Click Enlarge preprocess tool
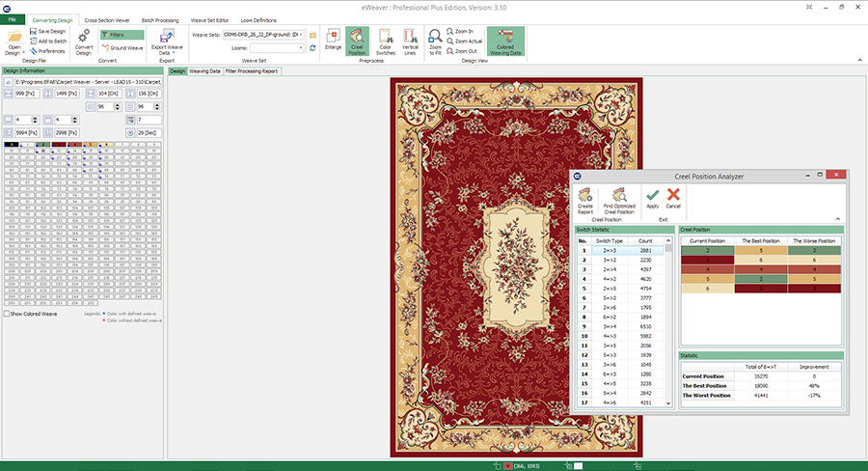This screenshot has width=868, height=471. (x=334, y=40)
